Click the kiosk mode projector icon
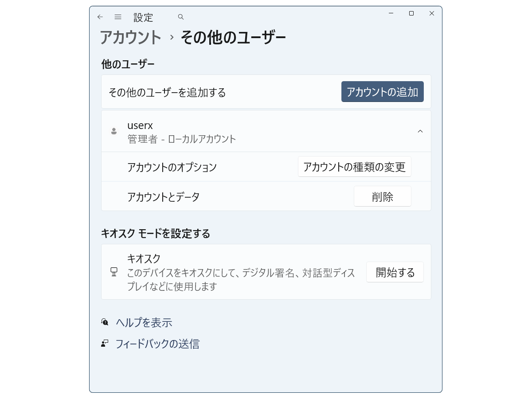This screenshot has width=532, height=399. pos(114,272)
